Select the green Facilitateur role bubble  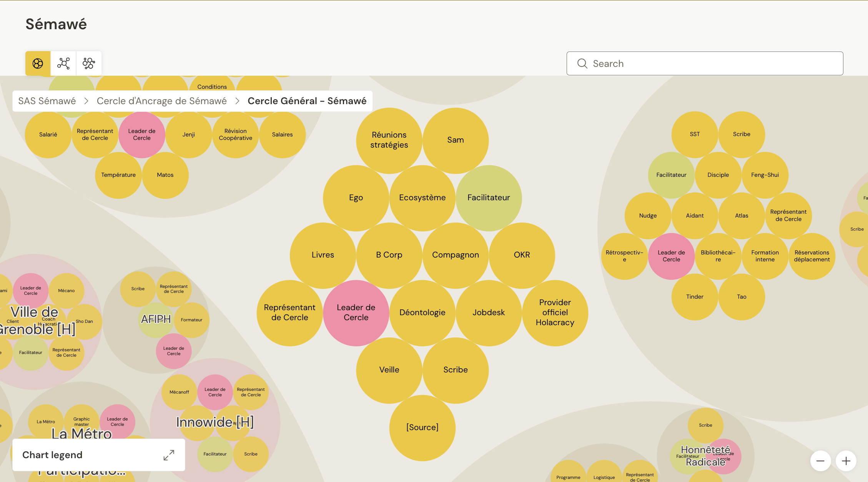[489, 198]
